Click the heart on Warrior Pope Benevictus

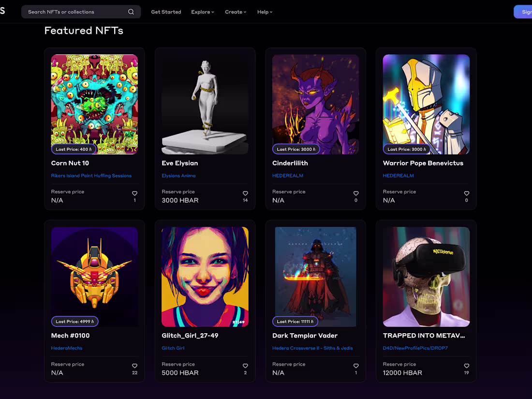[466, 193]
